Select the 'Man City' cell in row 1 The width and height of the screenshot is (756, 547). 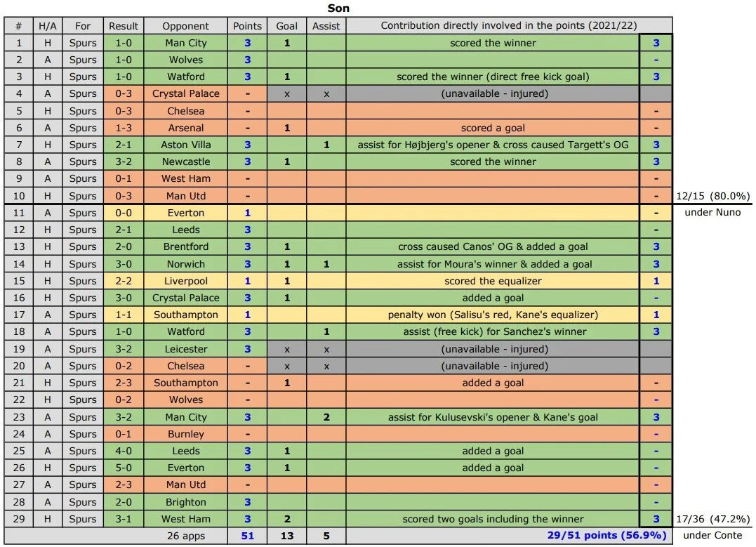(185, 43)
